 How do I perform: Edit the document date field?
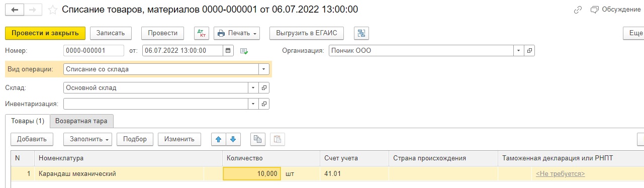183,51
